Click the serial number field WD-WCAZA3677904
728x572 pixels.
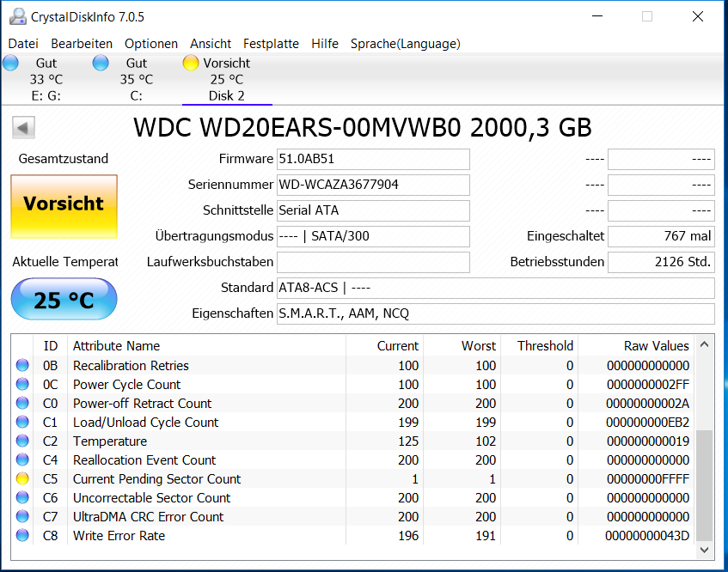[x=373, y=185]
